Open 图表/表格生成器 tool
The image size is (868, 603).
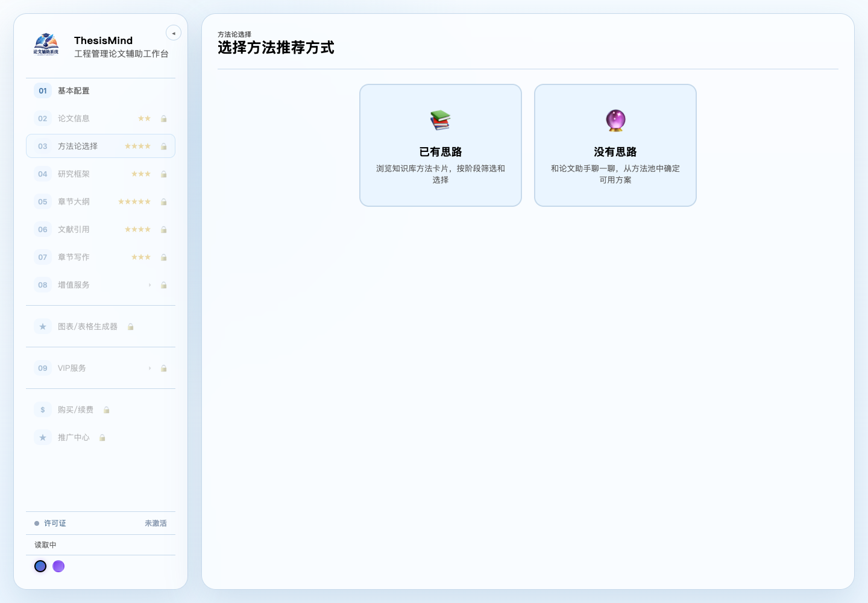[101, 326]
